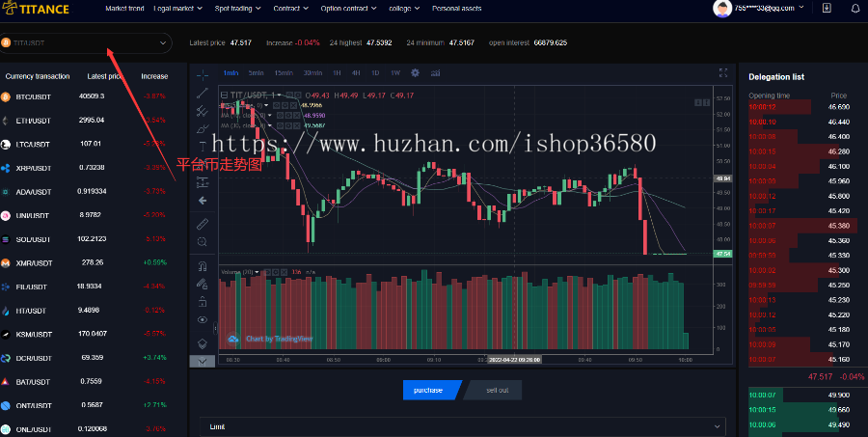The height and width of the screenshot is (437, 868).
Task: Switch chart to 1D interval
Action: (x=375, y=73)
